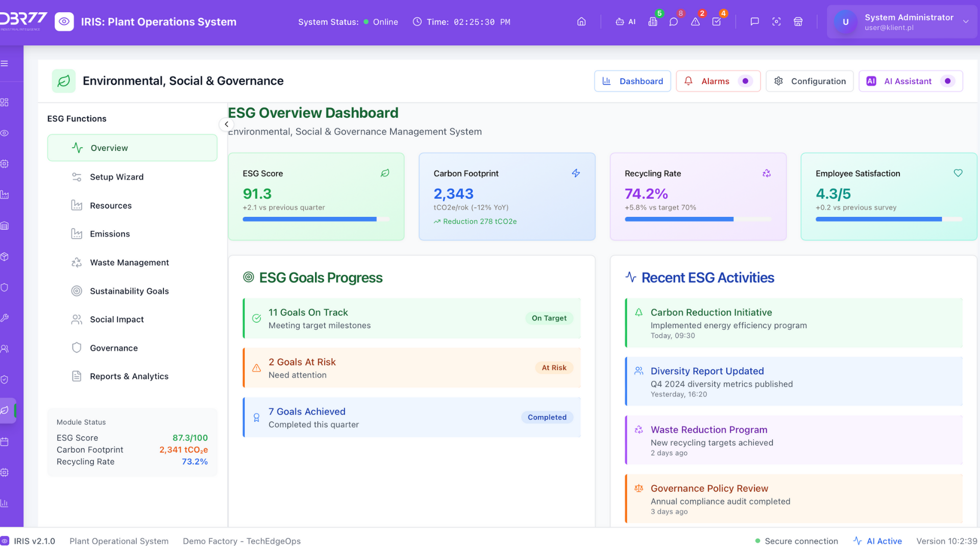Click the home icon in header
The width and height of the screenshot is (980, 551).
click(581, 22)
